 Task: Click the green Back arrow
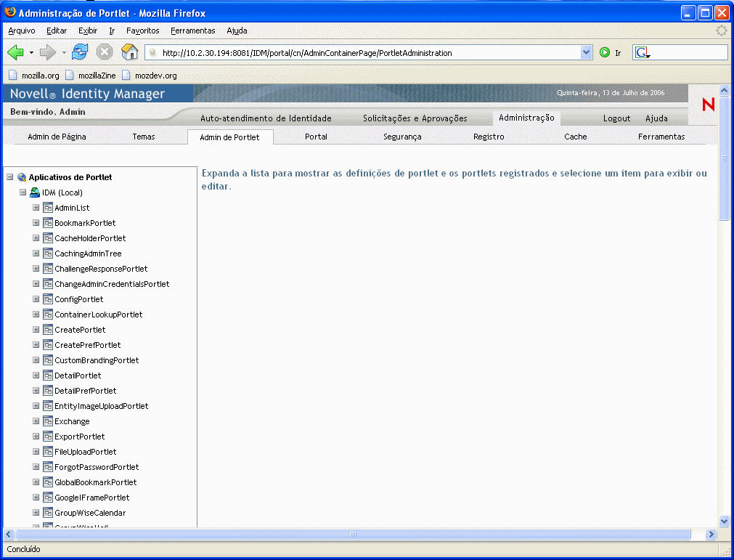click(15, 52)
